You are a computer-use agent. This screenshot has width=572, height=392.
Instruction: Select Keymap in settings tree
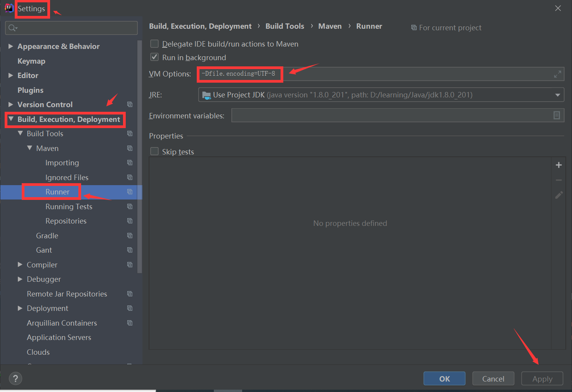[x=31, y=61]
